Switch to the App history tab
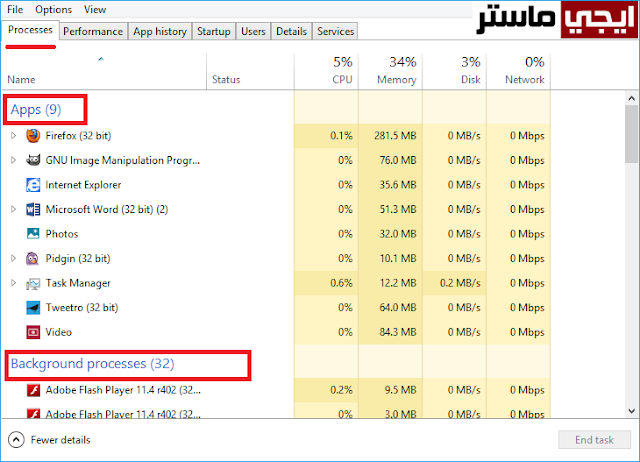This screenshot has width=640, height=462. [x=160, y=31]
